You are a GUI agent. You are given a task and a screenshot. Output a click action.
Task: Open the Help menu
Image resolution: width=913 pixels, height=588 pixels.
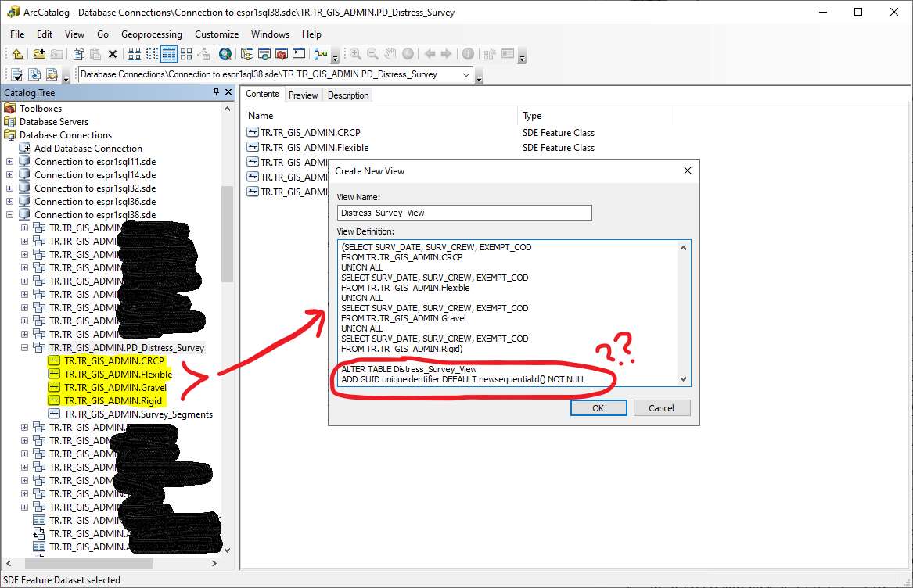(311, 34)
